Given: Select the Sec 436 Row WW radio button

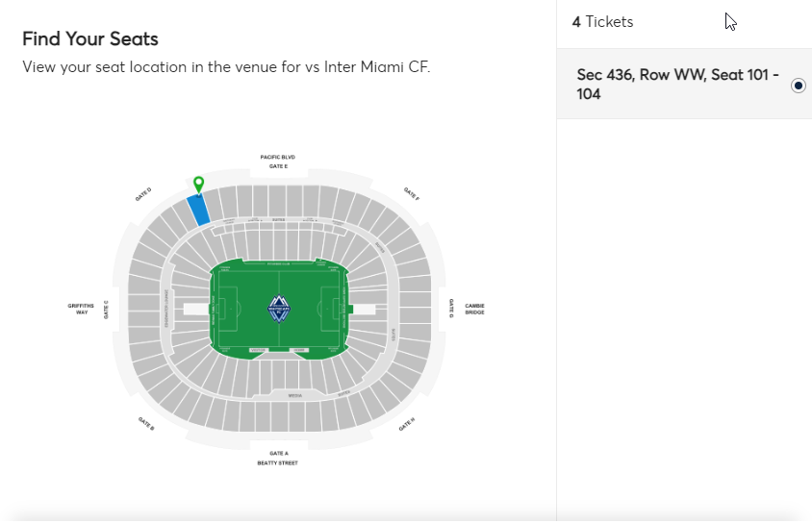Looking at the screenshot, I should 798,85.
